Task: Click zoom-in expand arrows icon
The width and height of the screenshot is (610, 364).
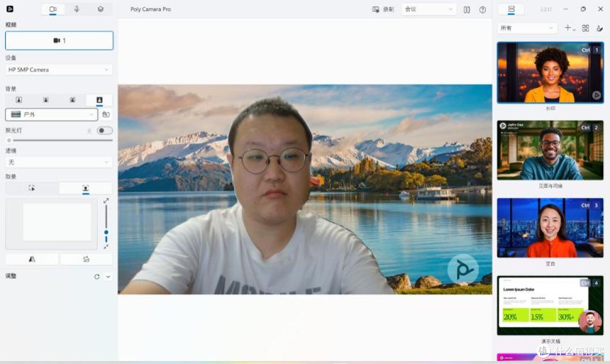Action: click(x=106, y=201)
